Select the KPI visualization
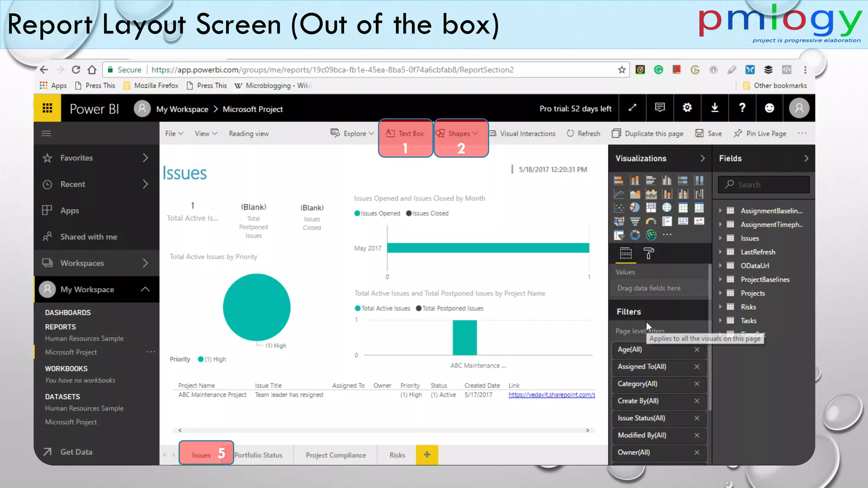Viewport: 868px width, 488px height. click(x=699, y=221)
